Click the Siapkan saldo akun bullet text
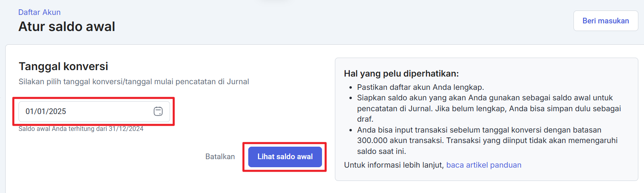The width and height of the screenshot is (644, 193). click(484, 98)
